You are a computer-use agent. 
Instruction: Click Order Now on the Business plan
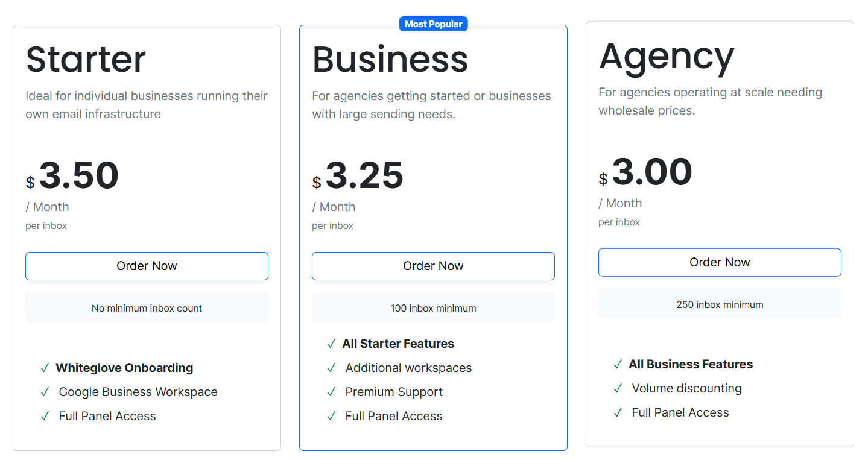tap(433, 266)
